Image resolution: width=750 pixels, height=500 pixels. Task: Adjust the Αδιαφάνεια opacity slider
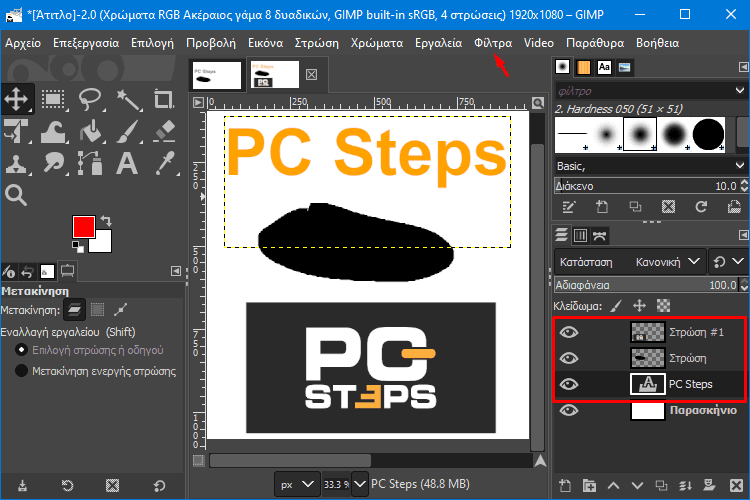646,285
